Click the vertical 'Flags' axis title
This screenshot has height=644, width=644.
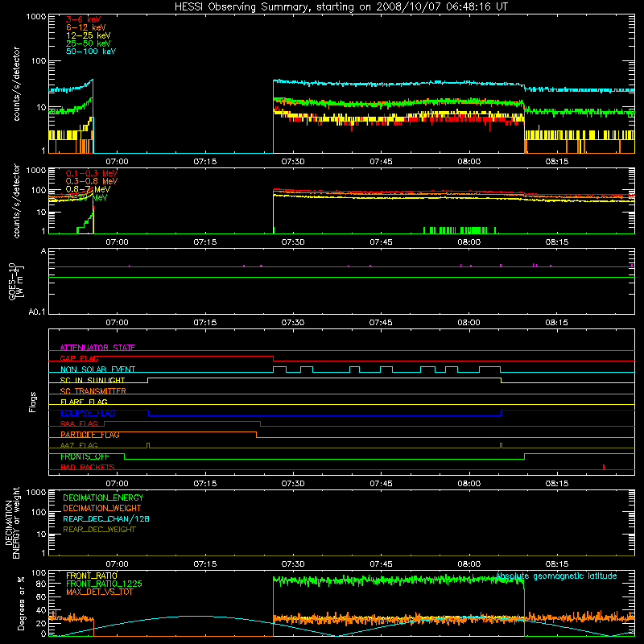click(33, 402)
